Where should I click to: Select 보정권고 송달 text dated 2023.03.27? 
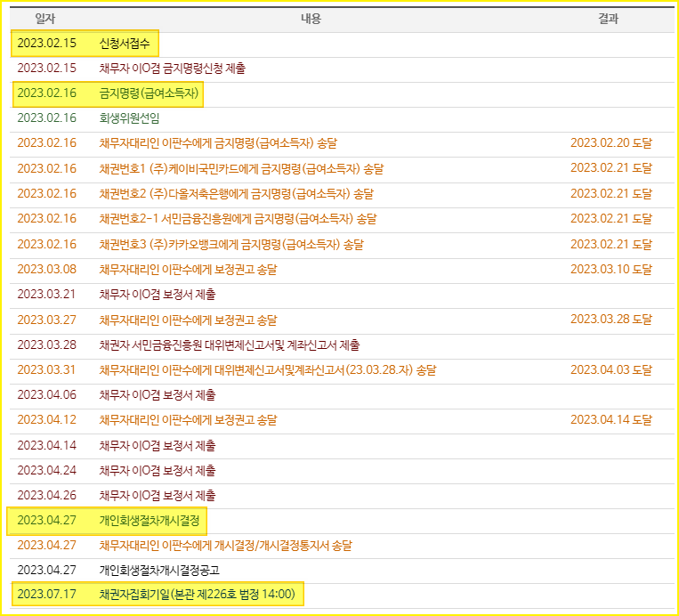click(188, 320)
